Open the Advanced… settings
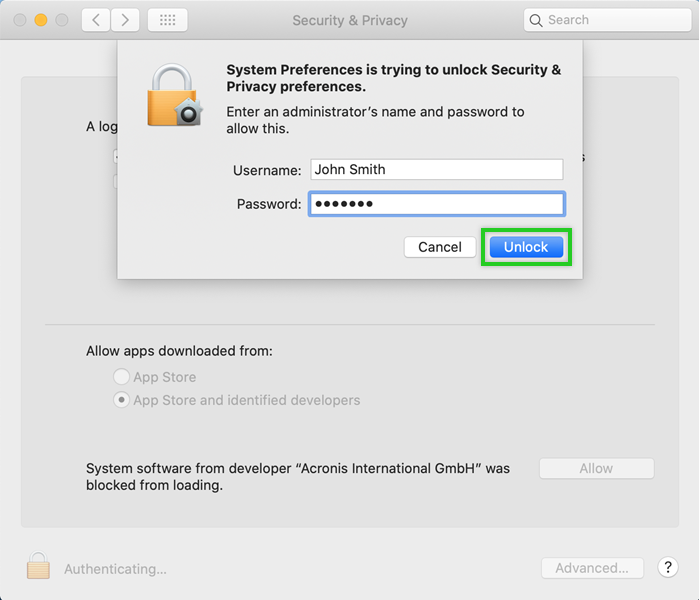 [x=592, y=568]
